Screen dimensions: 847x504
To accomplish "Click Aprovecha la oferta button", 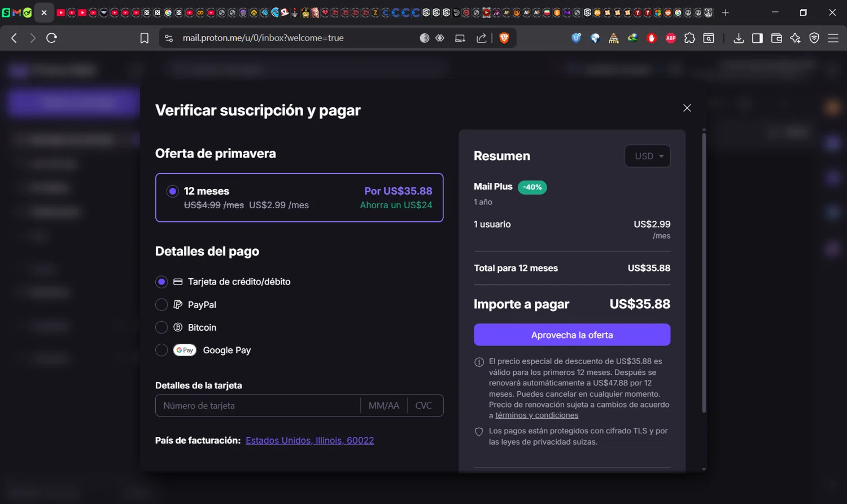I will click(572, 335).
